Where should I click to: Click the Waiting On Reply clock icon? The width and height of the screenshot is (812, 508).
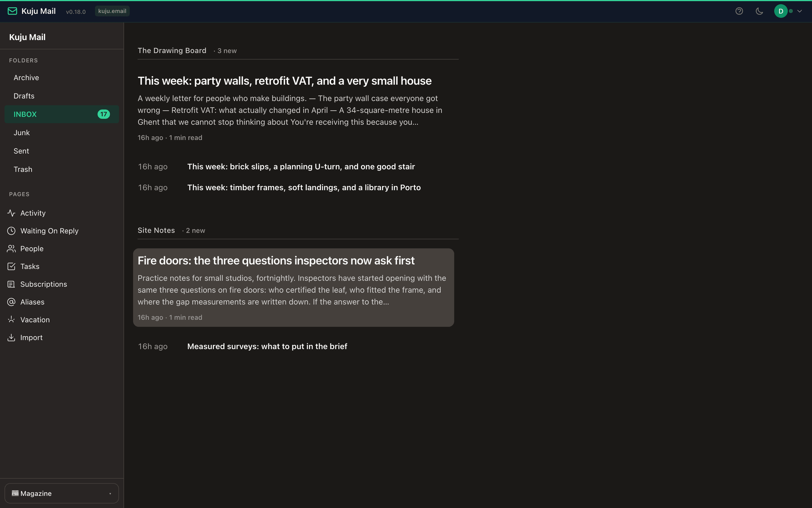[11, 231]
